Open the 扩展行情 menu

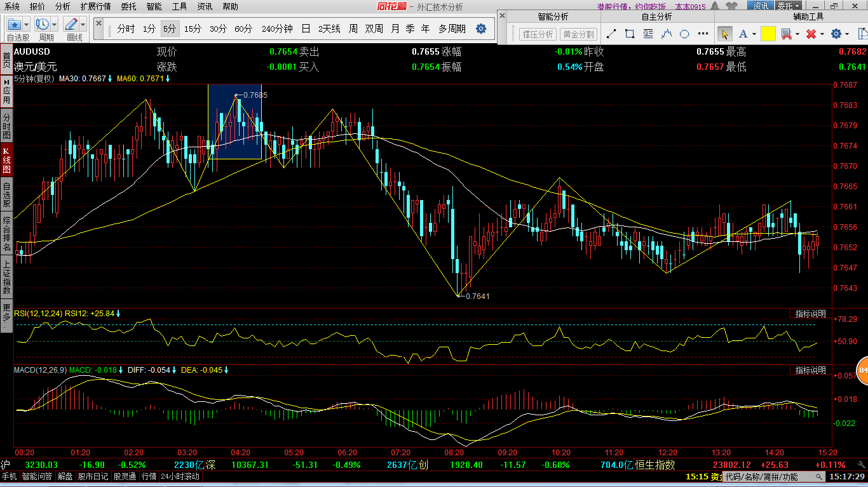coord(95,6)
